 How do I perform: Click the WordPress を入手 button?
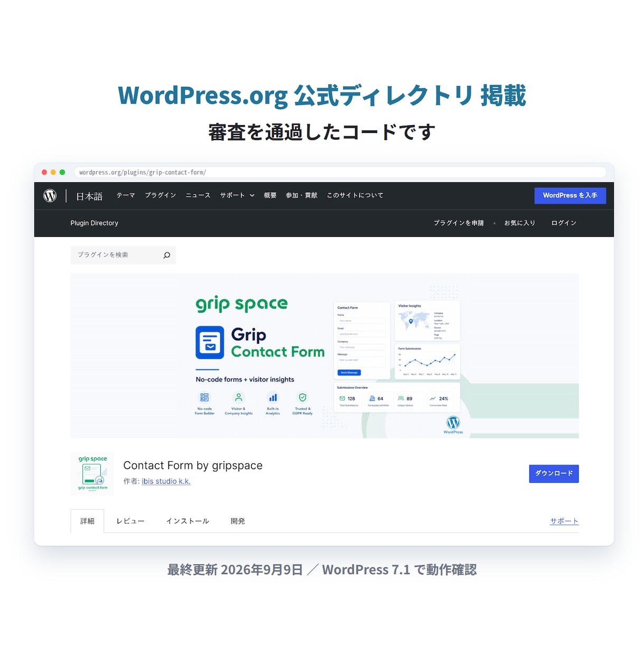point(570,195)
